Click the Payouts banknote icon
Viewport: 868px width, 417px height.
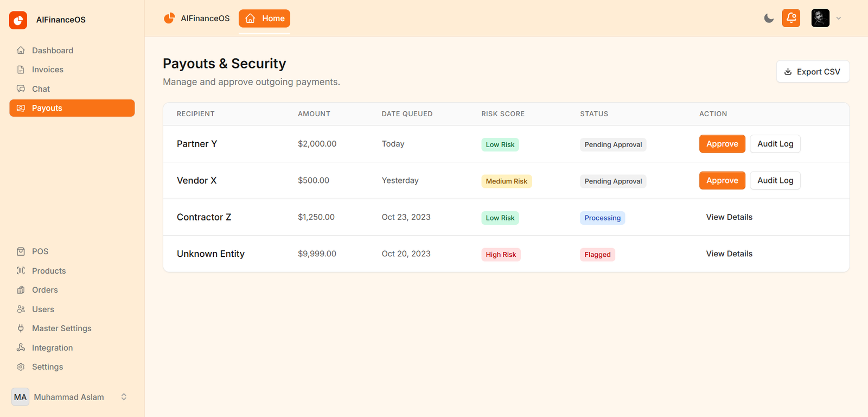click(21, 108)
